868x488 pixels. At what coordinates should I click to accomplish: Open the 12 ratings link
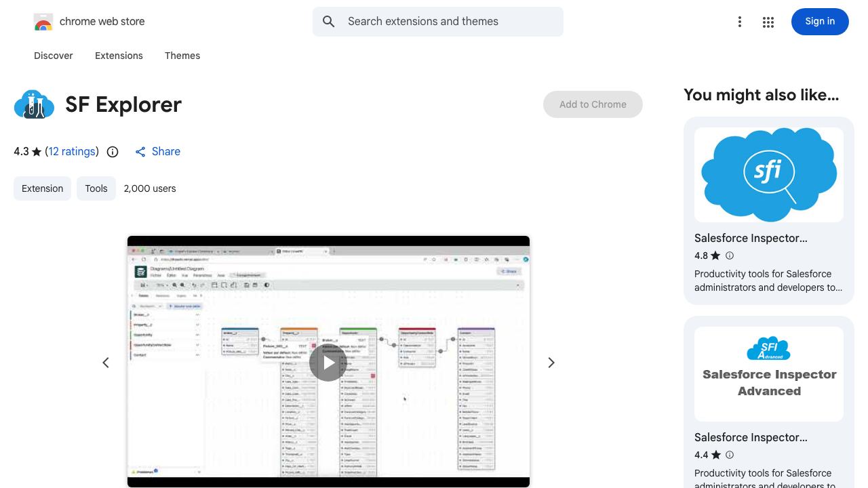72,151
